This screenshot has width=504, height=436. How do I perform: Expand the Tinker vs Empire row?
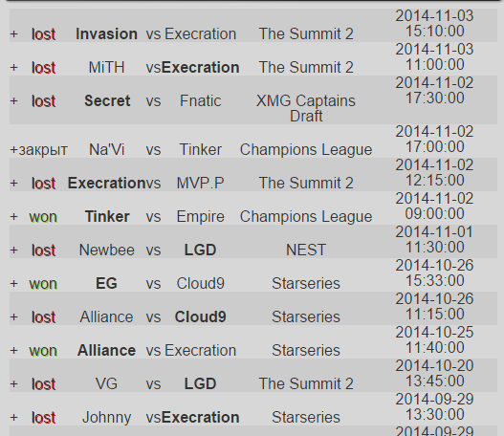coord(13,216)
